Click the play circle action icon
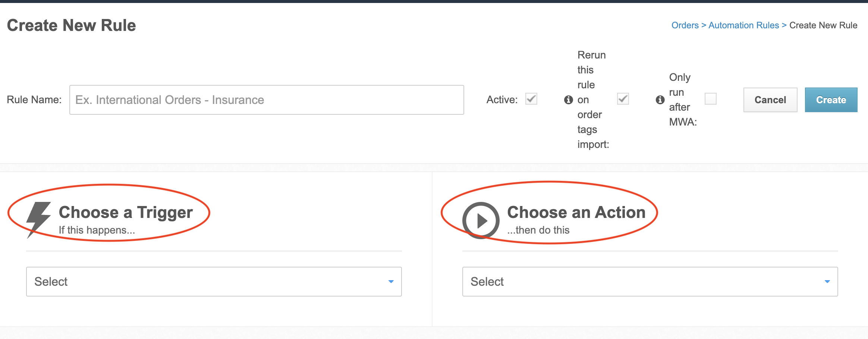The height and width of the screenshot is (339, 868). coord(481,221)
